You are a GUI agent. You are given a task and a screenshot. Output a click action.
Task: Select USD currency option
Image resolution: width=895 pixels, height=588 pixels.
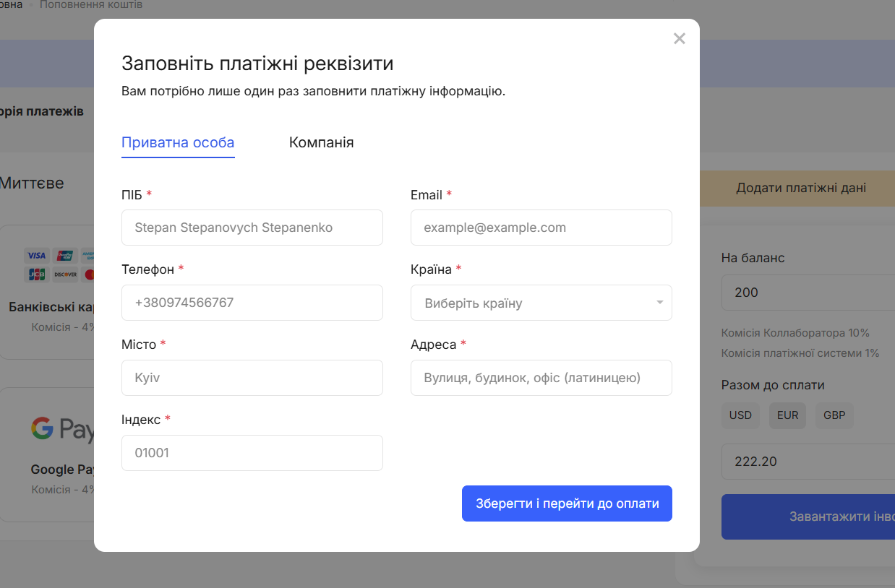coord(740,415)
